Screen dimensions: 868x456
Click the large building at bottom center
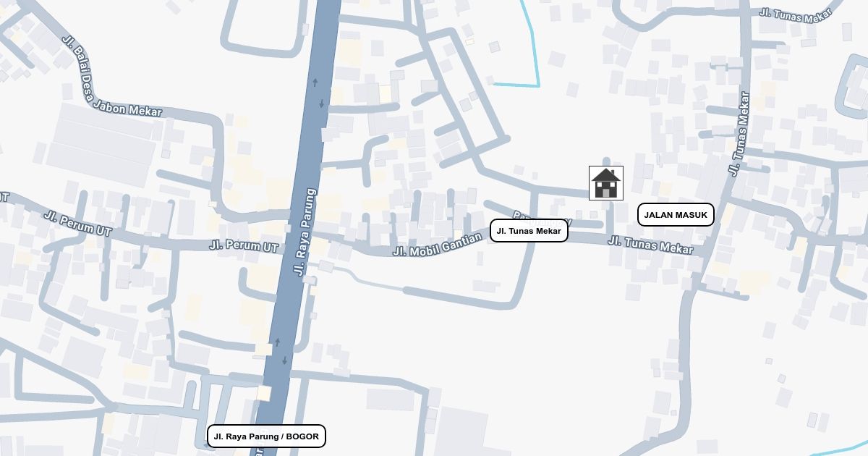[461, 432]
